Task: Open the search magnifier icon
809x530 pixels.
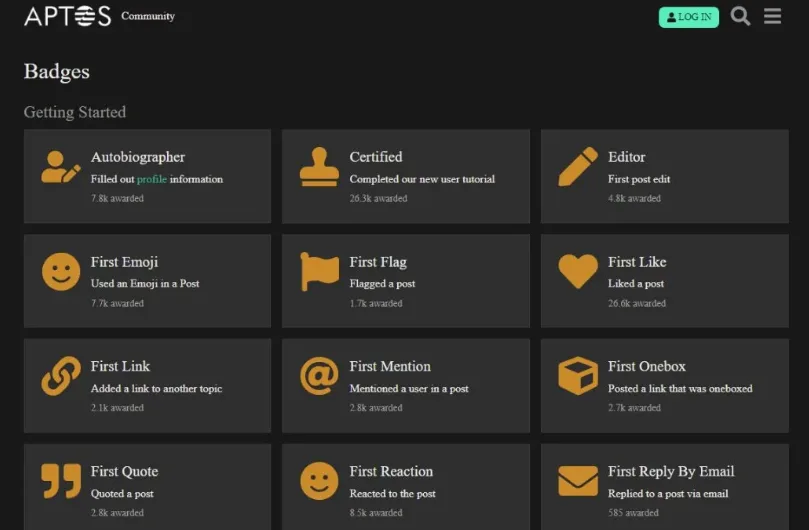Action: click(x=740, y=16)
